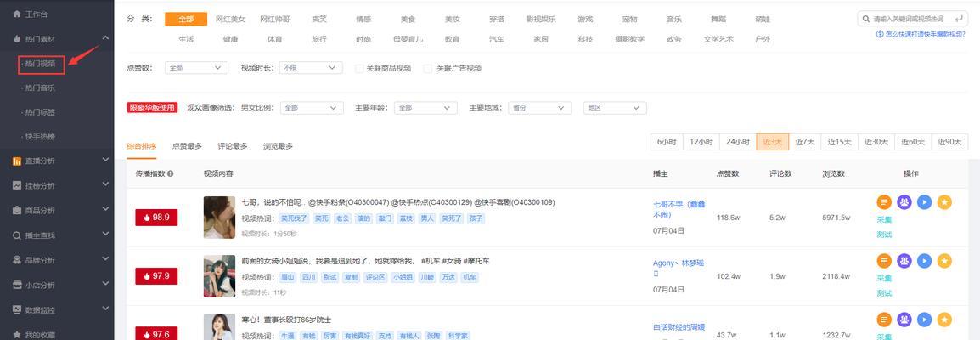Expand the 直播分析 sidebar chevron
The image size is (980, 340).
[105, 161]
